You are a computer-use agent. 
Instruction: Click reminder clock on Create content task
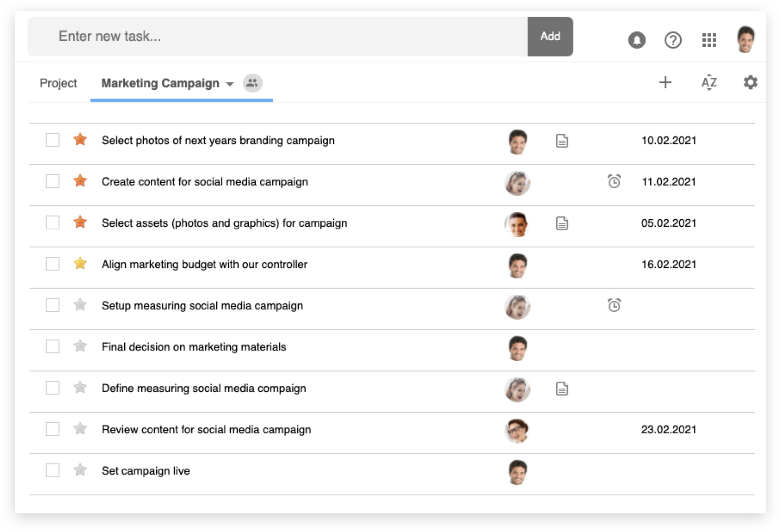[614, 182]
